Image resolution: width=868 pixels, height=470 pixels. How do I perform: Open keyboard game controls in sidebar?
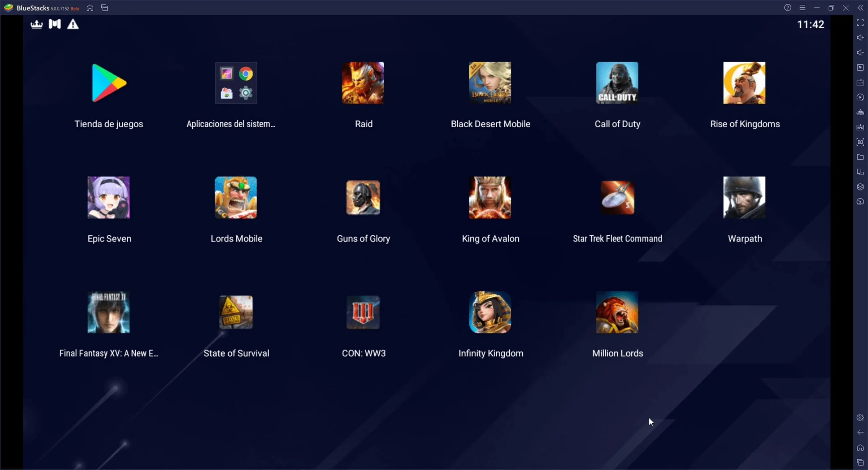860,82
